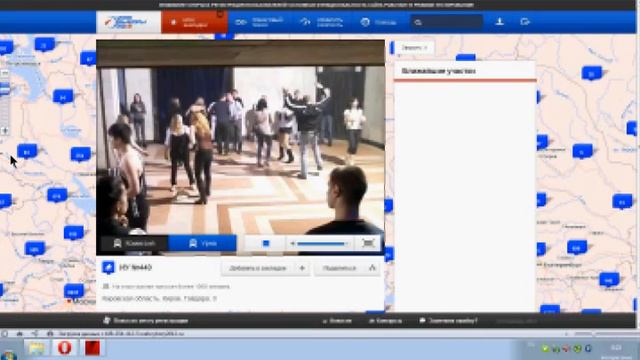
Task: Open the registration help link in the footer
Action: point(146,321)
